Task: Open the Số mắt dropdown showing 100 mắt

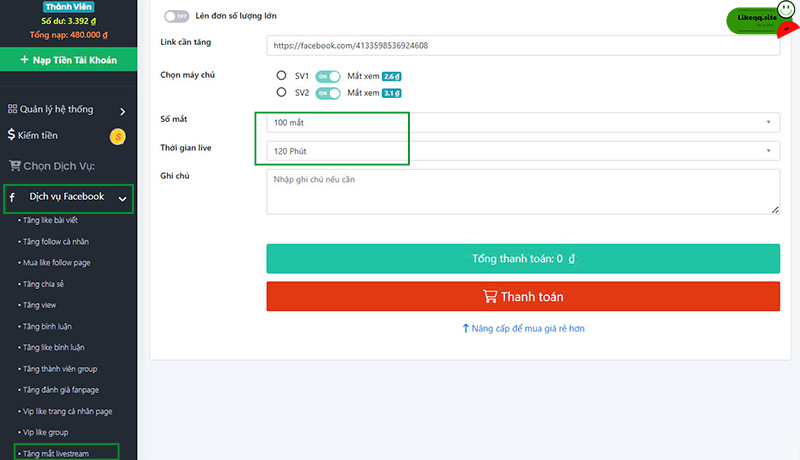Action: coord(523,122)
